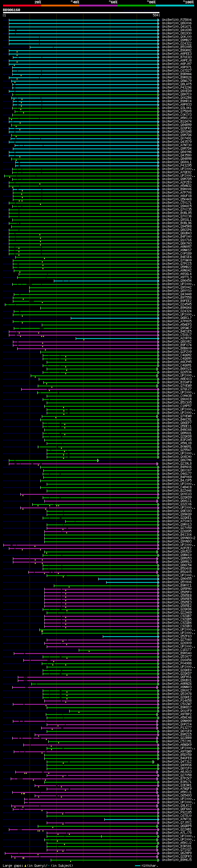
Task: Click UniRef100_Q07491 label
Action: (177, 139)
